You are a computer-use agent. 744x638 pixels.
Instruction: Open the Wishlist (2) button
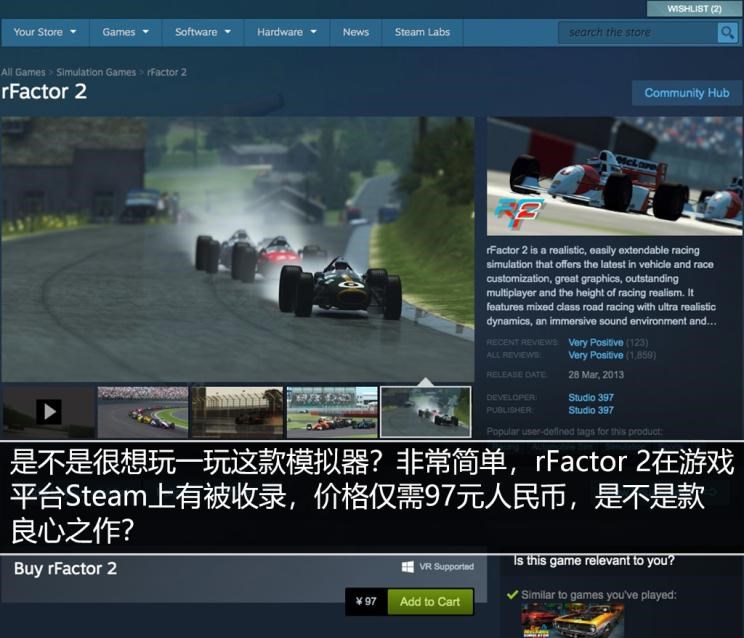(694, 9)
